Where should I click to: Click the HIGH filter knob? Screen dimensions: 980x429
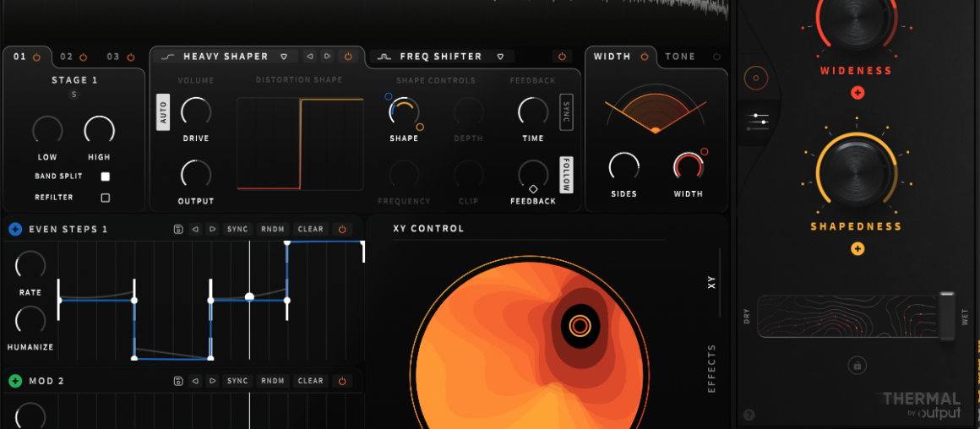100,131
